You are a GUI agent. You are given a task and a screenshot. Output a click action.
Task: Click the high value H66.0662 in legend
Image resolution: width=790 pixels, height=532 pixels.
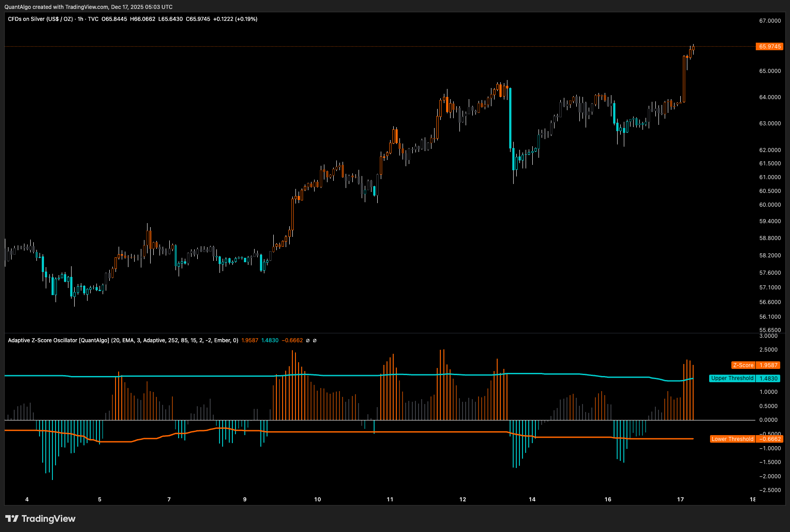(x=143, y=19)
